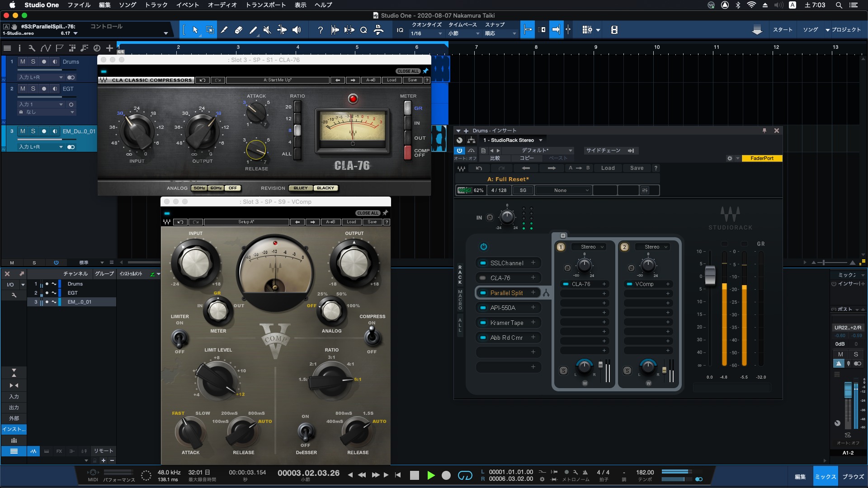Click the add track plus icon

click(x=109, y=48)
